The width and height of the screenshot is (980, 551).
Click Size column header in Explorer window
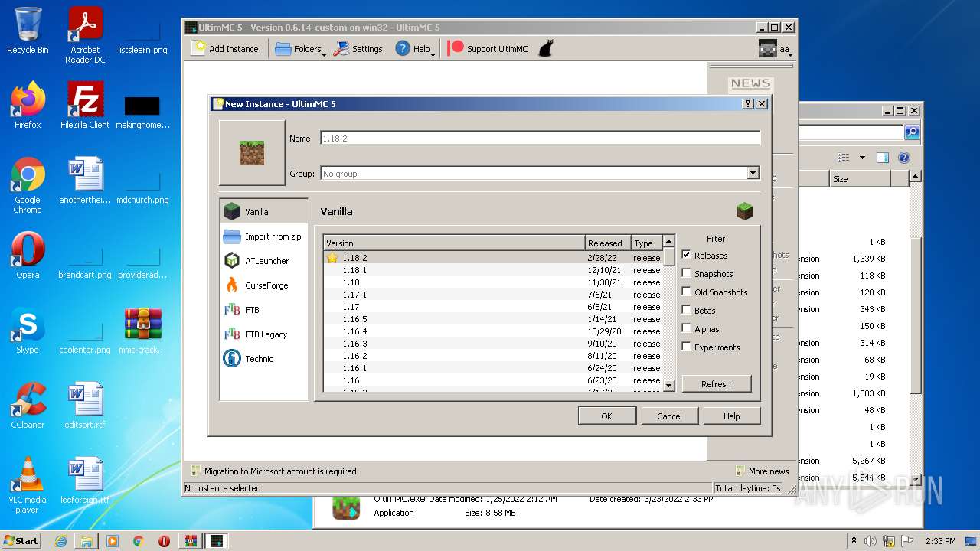coord(860,178)
